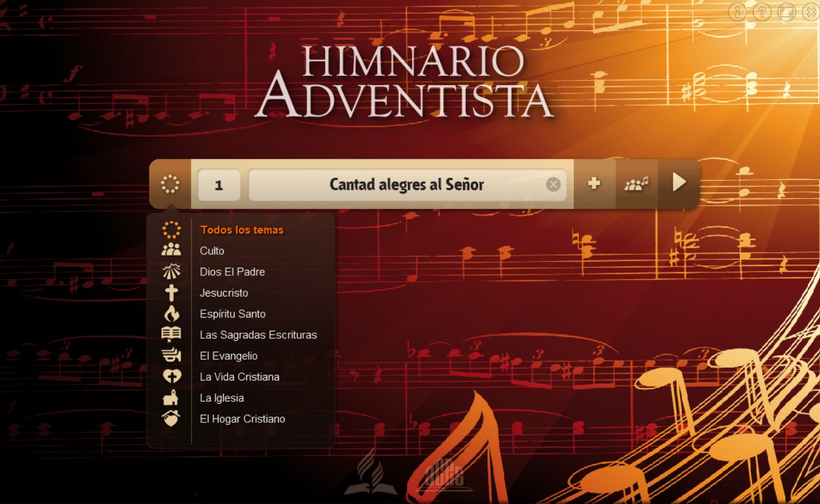Click the El Evangelio trumpet icon

(x=171, y=355)
